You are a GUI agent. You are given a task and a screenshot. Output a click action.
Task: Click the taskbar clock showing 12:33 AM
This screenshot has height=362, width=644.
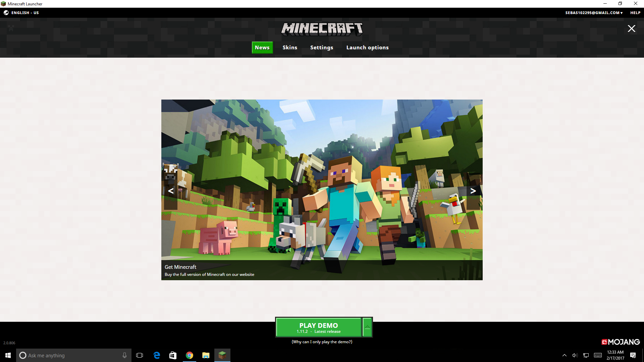[615, 355]
